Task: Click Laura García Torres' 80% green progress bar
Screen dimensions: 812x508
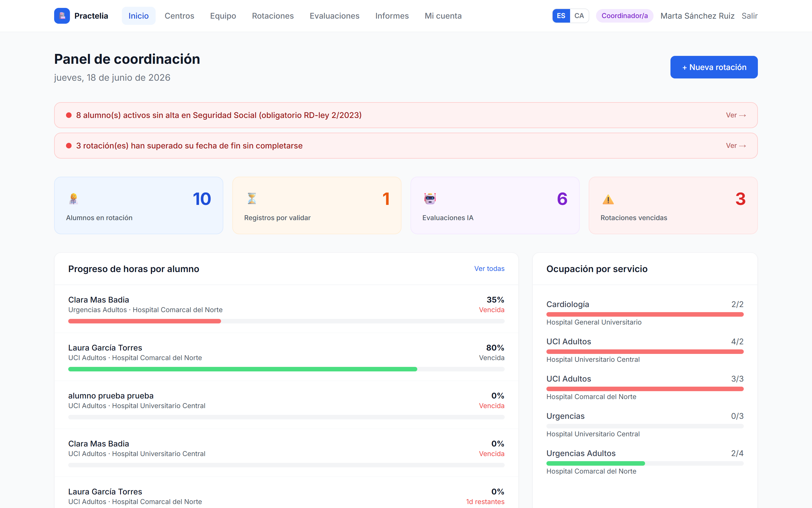Action: tap(242, 369)
